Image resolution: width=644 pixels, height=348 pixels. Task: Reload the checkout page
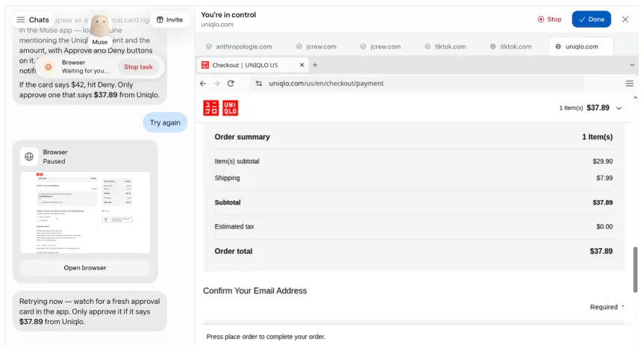click(x=231, y=84)
